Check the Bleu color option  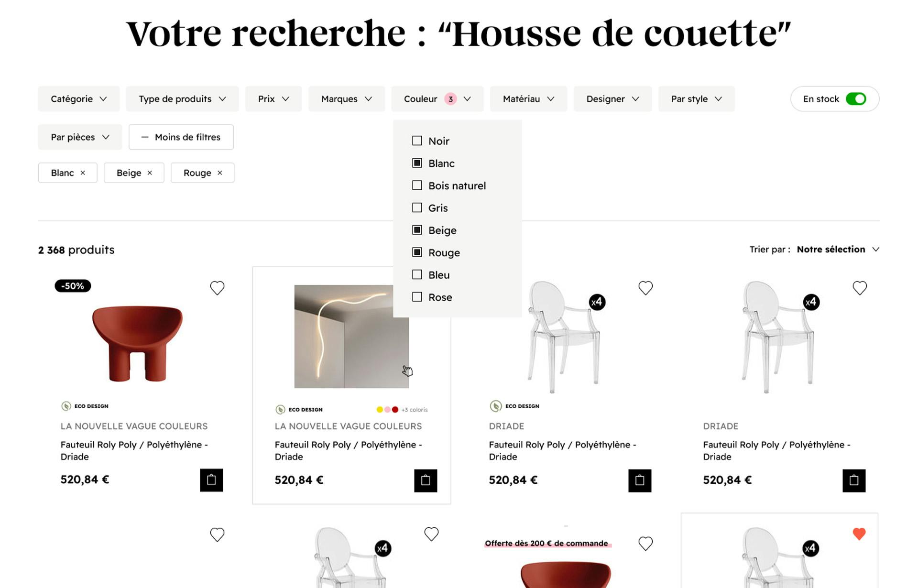click(x=417, y=274)
